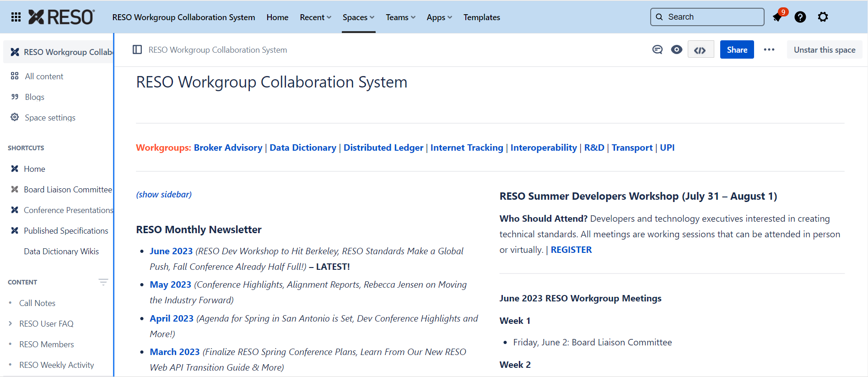Open the June 2023 newsletter
The height and width of the screenshot is (377, 868).
171,251
